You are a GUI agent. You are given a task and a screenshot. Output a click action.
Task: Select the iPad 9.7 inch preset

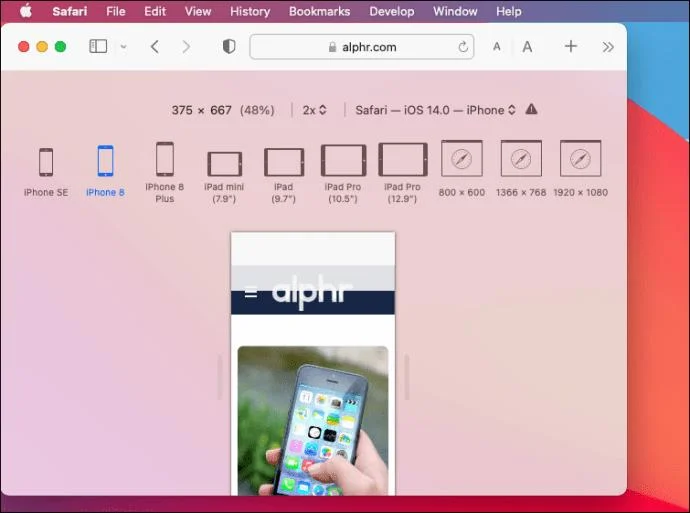(x=283, y=176)
